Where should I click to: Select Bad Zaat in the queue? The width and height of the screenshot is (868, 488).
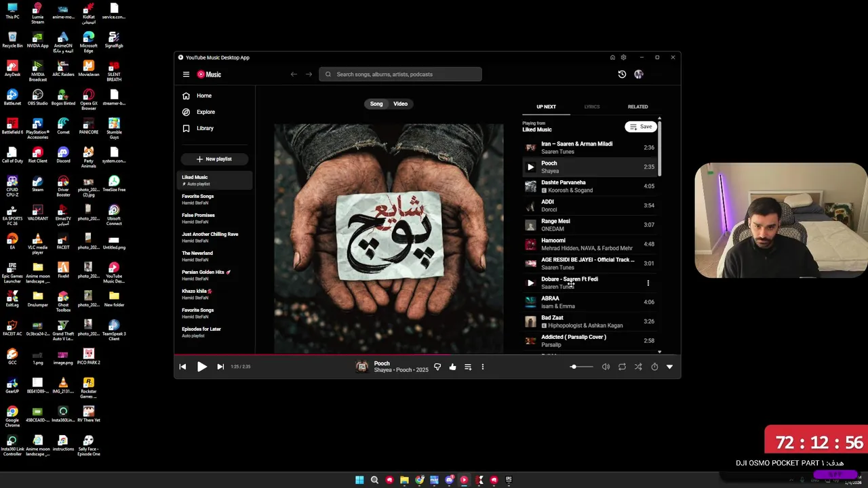(x=589, y=321)
